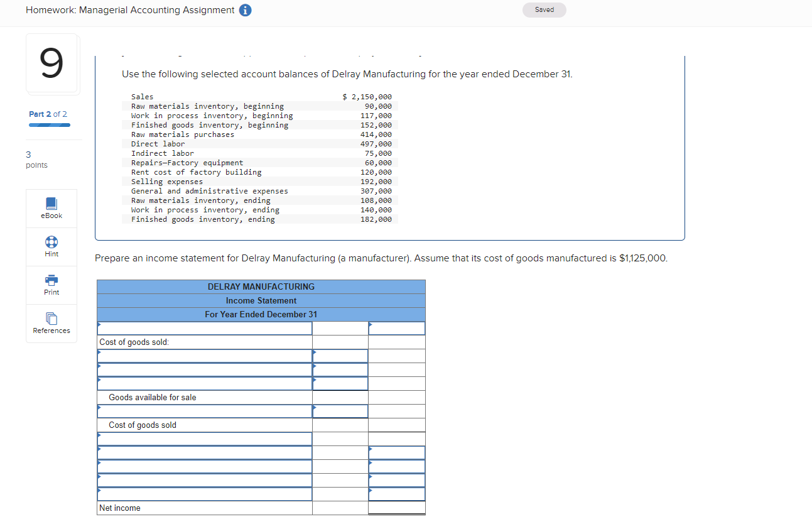Viewport: 812px width, 524px height.
Task: Click 'Homework: Managerial Accounting Assignment' title
Action: (130, 10)
